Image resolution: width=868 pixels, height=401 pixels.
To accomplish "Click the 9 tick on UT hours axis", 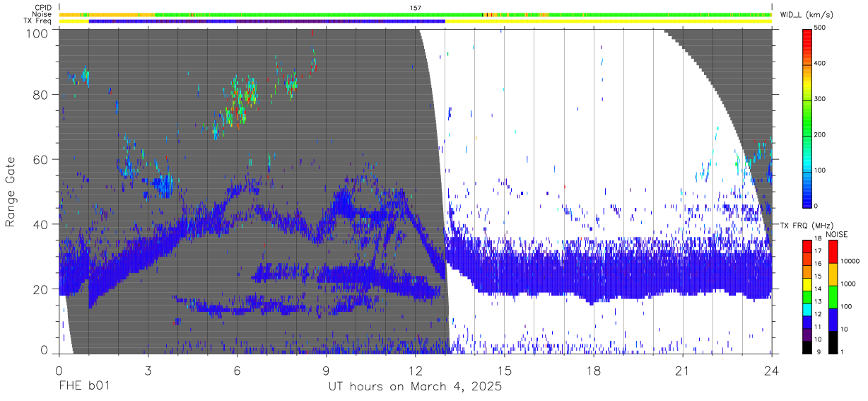I will [x=327, y=371].
